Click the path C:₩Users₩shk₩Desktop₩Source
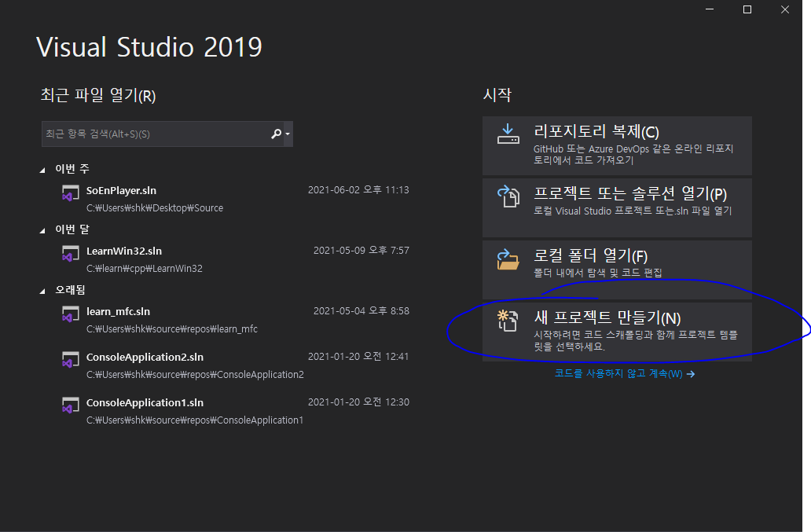The image size is (811, 532). coord(155,207)
